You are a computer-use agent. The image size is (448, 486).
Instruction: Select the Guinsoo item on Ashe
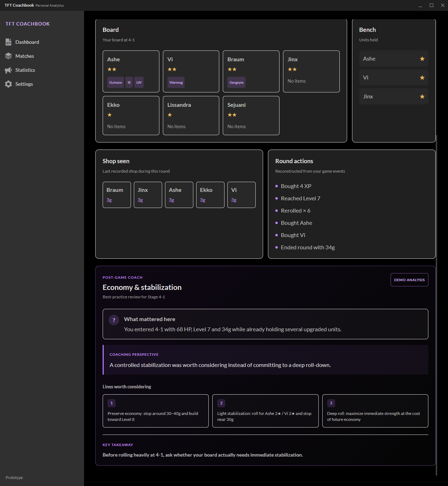click(116, 82)
